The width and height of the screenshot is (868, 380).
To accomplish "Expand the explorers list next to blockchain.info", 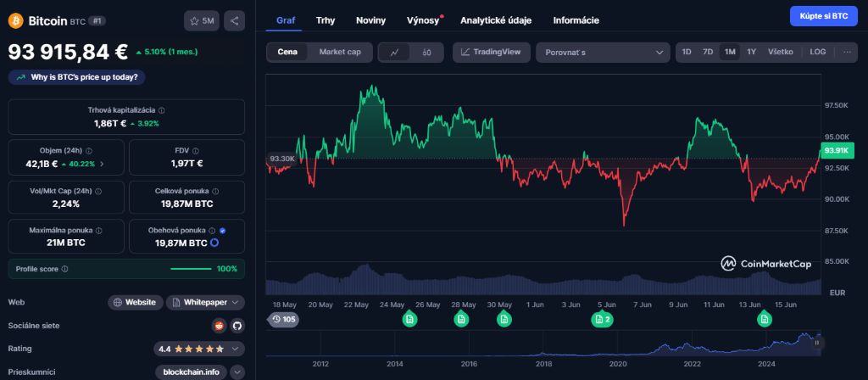I will [237, 372].
